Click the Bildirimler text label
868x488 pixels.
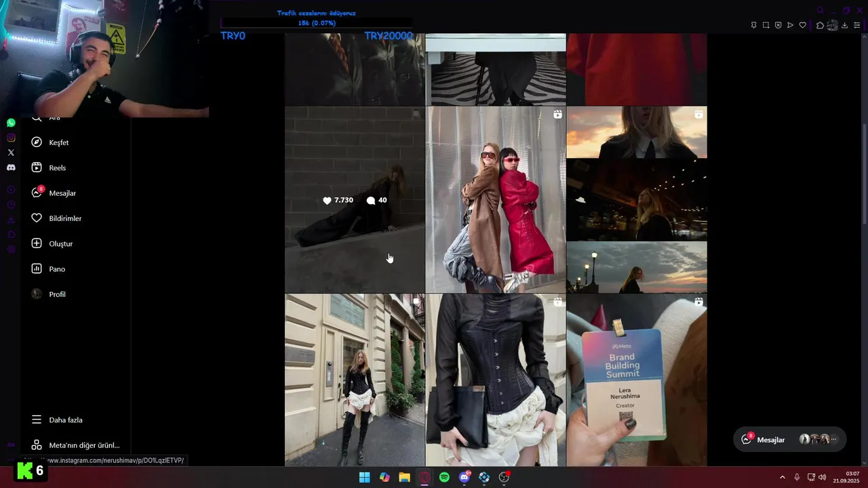pos(65,218)
